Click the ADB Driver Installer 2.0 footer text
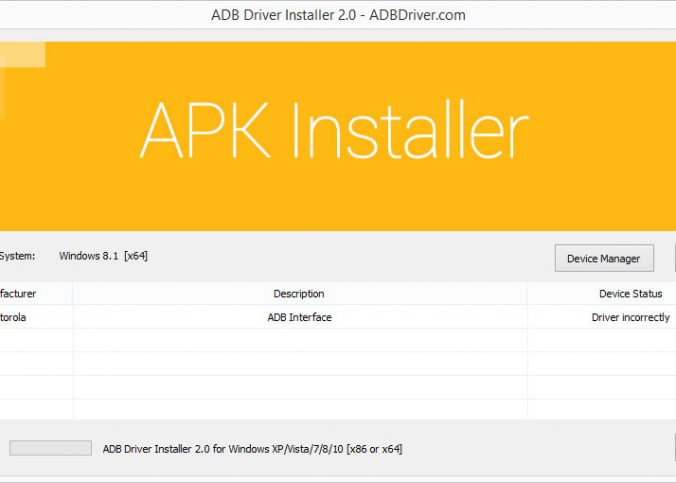Image resolution: width=676 pixels, height=483 pixels. 252,449
